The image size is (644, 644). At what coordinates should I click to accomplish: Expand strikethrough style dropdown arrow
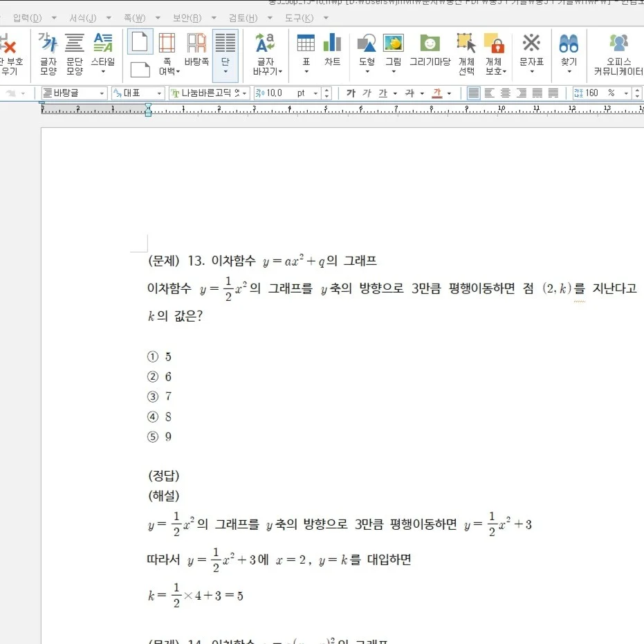click(x=422, y=93)
